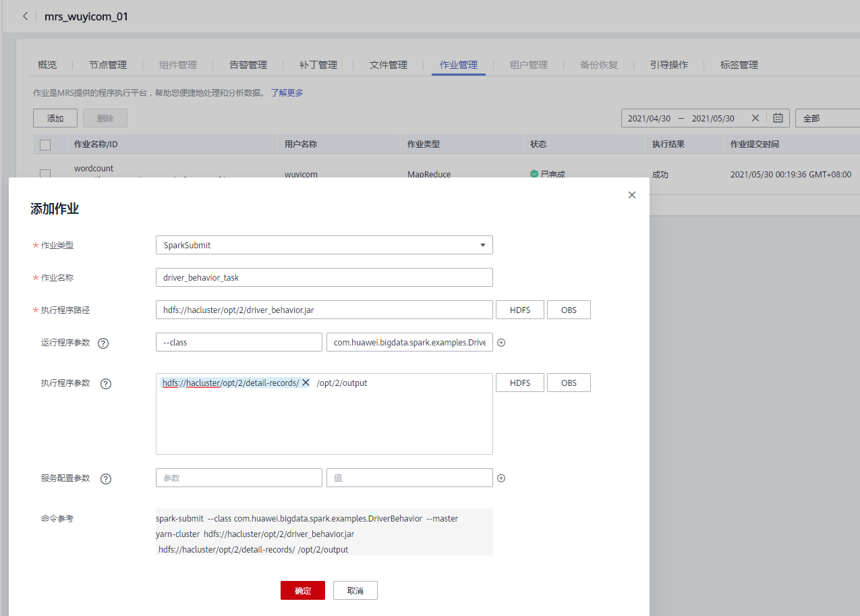Screen dimensions: 860x616
Task: Click the 添加 button
Action: pyautogui.click(x=55, y=118)
